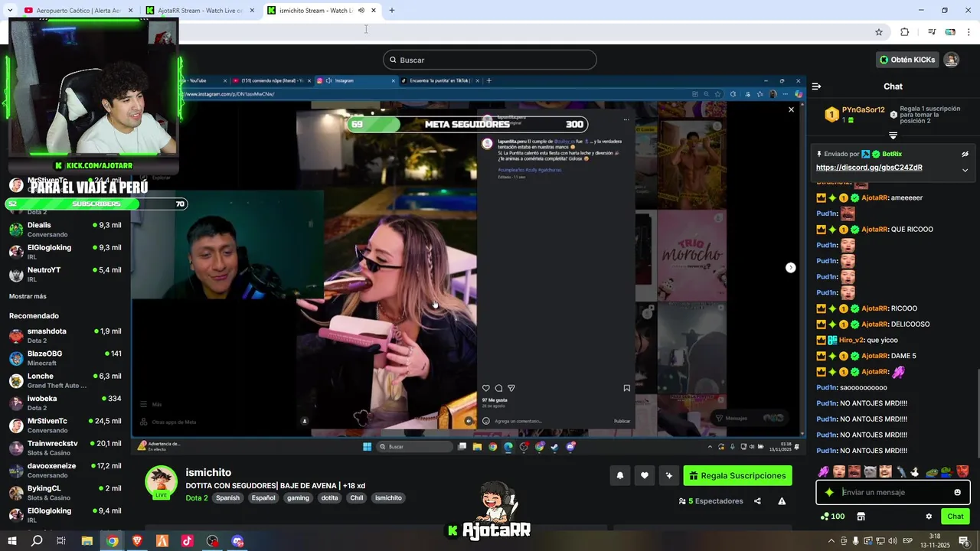Show hidden tray icons chevron

[x=832, y=541]
